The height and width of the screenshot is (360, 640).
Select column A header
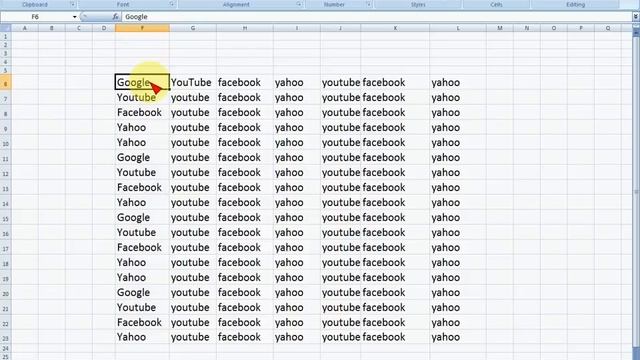click(x=24, y=28)
